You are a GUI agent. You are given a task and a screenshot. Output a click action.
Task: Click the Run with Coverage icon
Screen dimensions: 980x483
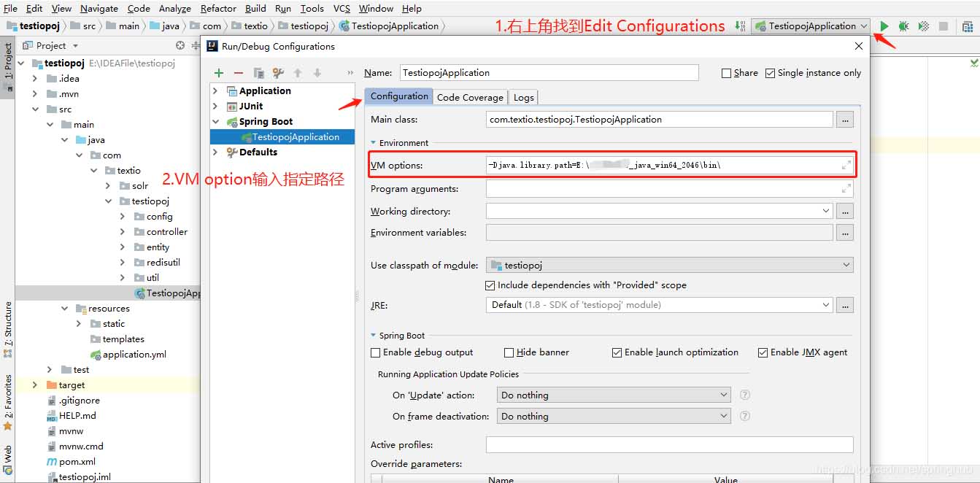[923, 26]
